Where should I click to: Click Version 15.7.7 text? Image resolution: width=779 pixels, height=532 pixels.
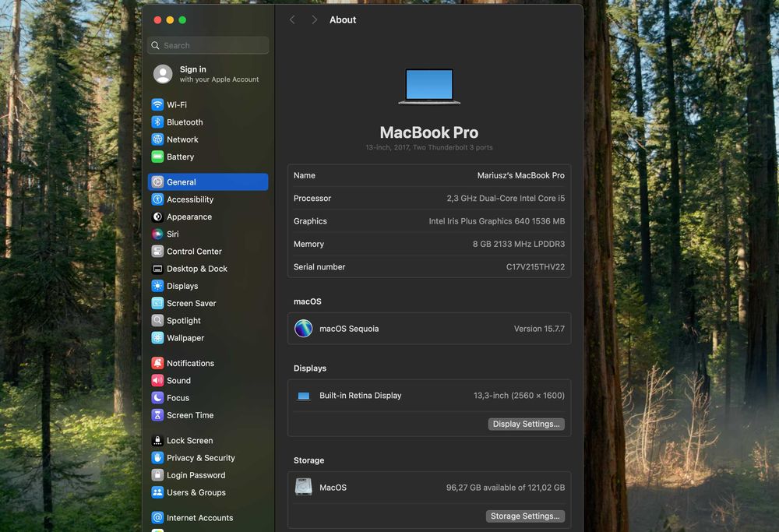(539, 329)
